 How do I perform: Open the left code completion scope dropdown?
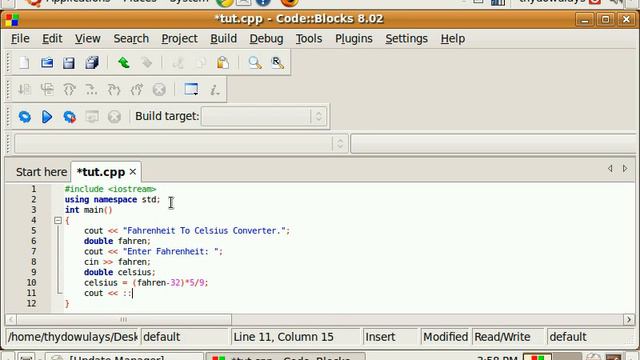[181, 144]
